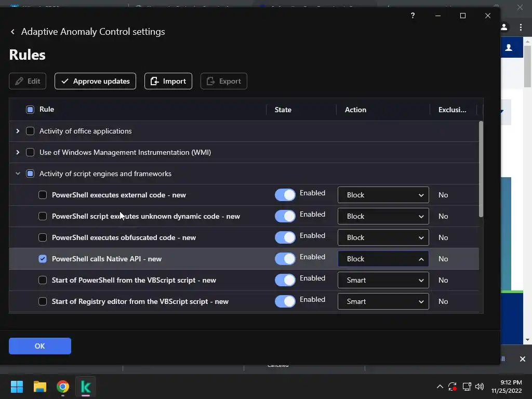Approve updates for the rules
Screen dimensions: 532x399
pos(96,81)
